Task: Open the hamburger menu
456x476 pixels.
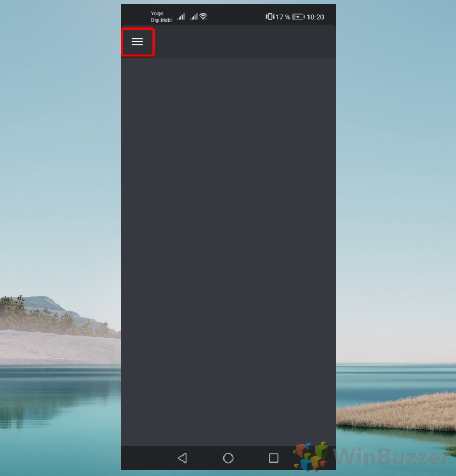Action: (137, 42)
